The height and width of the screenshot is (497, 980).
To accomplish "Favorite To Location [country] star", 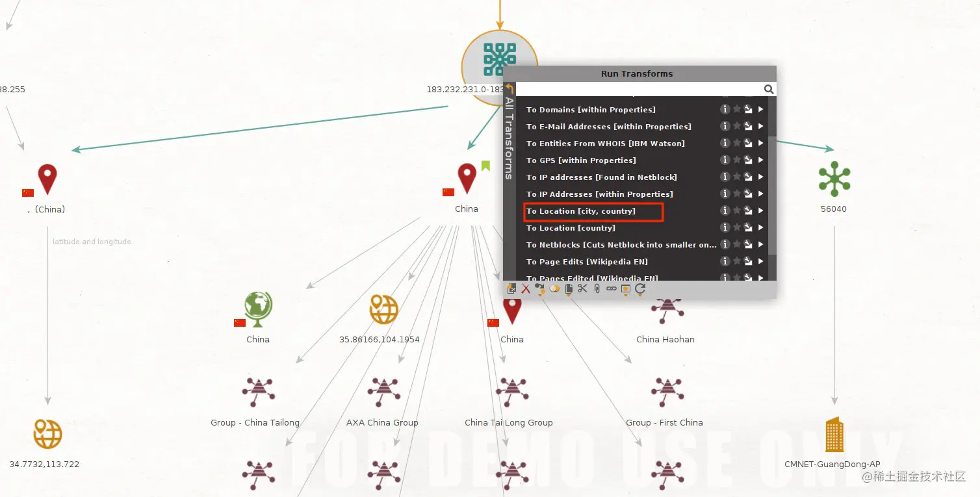I will [x=737, y=227].
